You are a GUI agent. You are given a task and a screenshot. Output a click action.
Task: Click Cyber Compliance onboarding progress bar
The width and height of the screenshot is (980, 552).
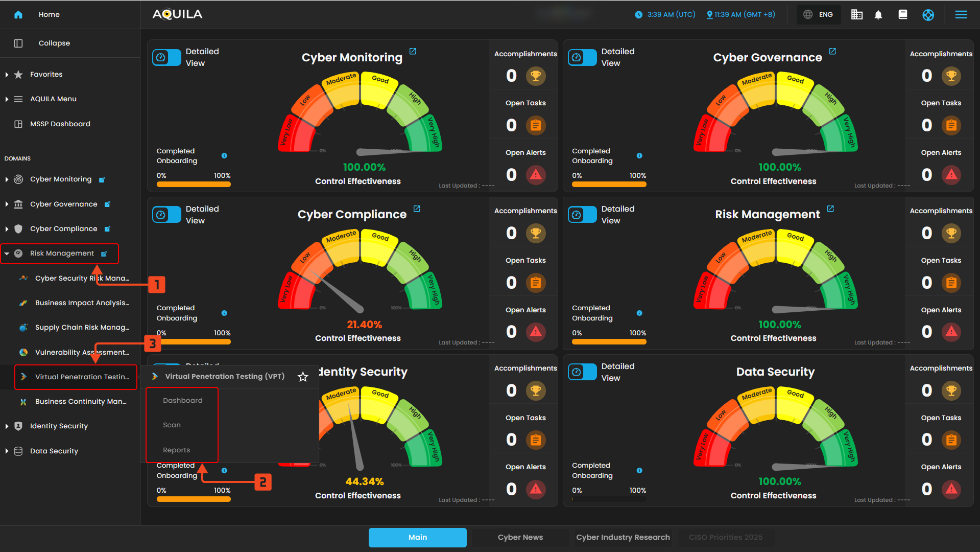[194, 341]
